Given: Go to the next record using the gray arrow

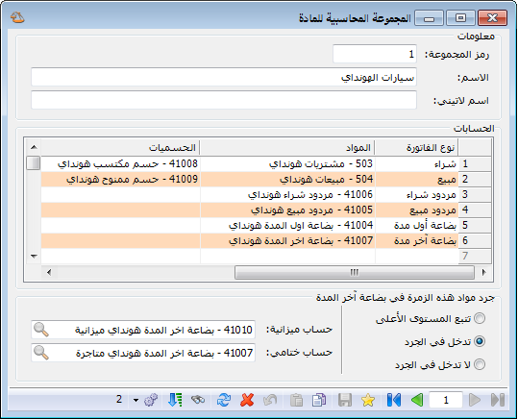Looking at the screenshot, I should tap(475, 400).
